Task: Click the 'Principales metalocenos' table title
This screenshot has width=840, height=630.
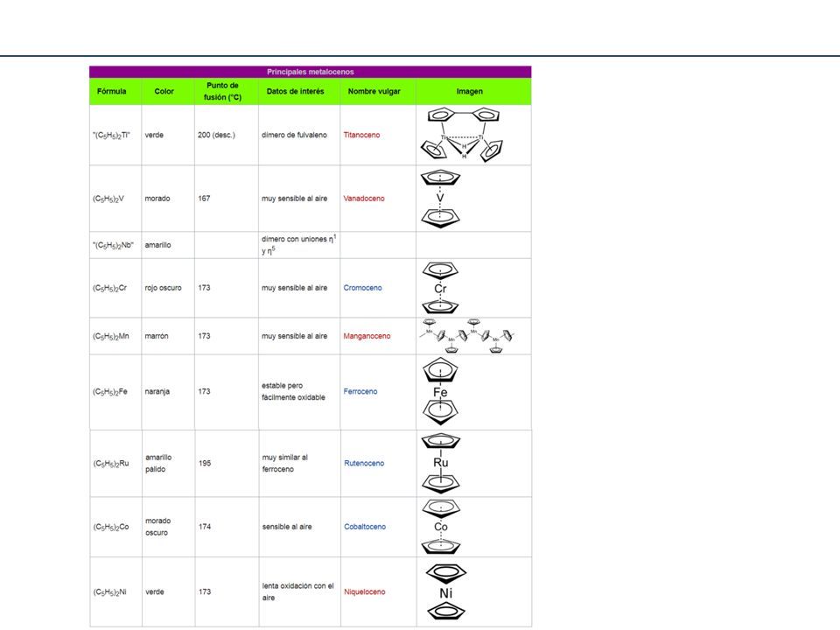Action: click(x=310, y=72)
